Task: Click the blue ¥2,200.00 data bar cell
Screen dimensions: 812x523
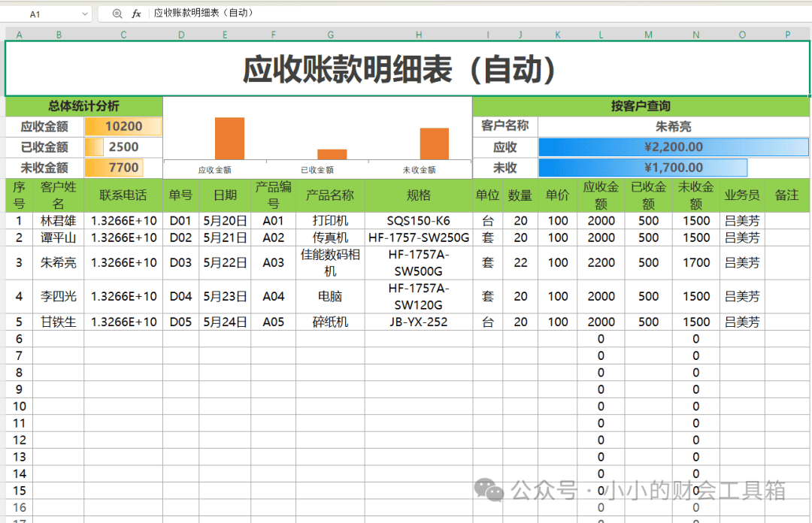Action: pyautogui.click(x=674, y=147)
